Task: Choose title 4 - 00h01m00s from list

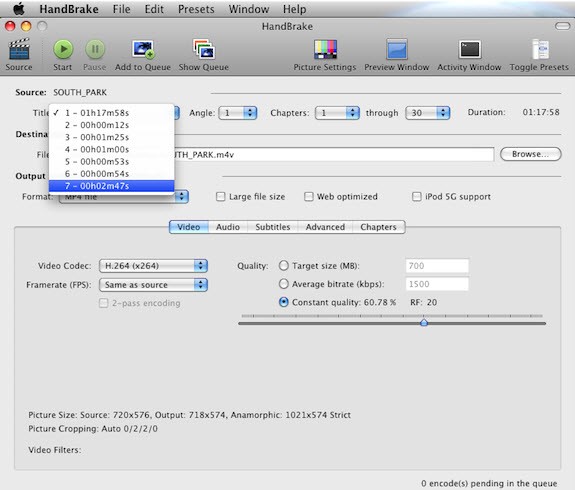Action: click(x=111, y=150)
